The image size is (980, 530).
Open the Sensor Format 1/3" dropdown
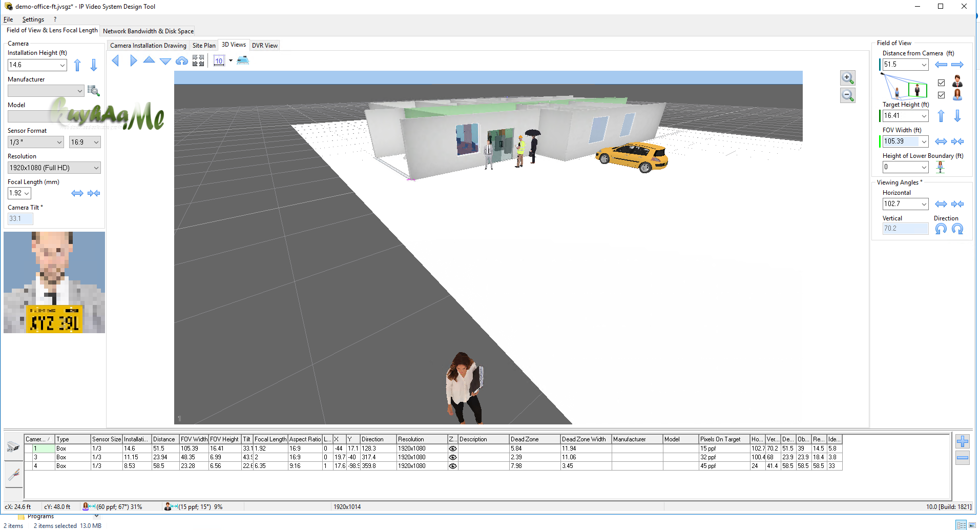point(59,142)
